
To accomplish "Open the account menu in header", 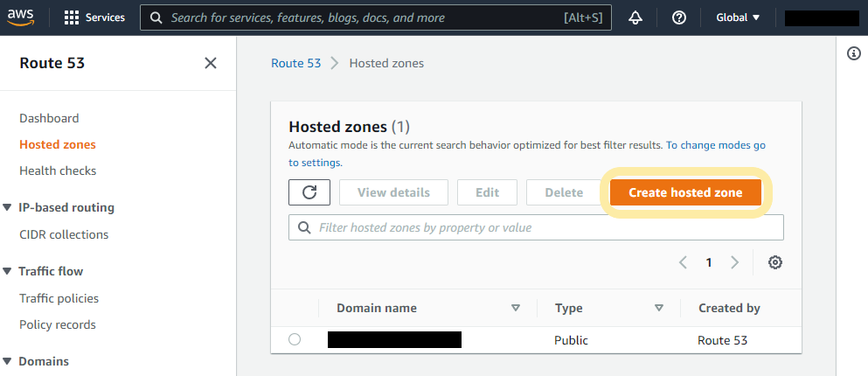I will point(822,17).
